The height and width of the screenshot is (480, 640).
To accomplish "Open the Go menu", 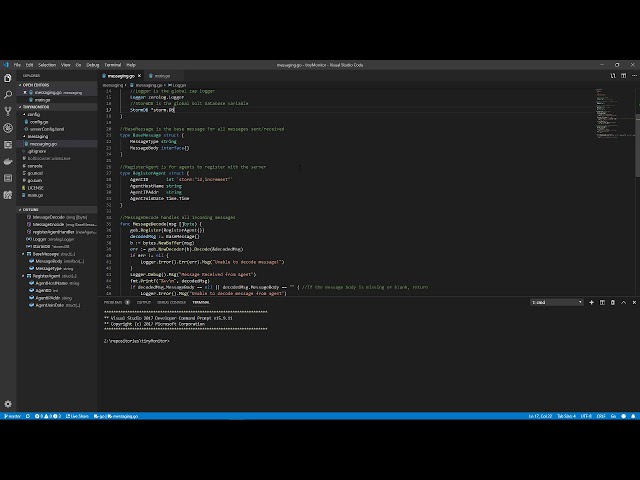I will click(78, 65).
